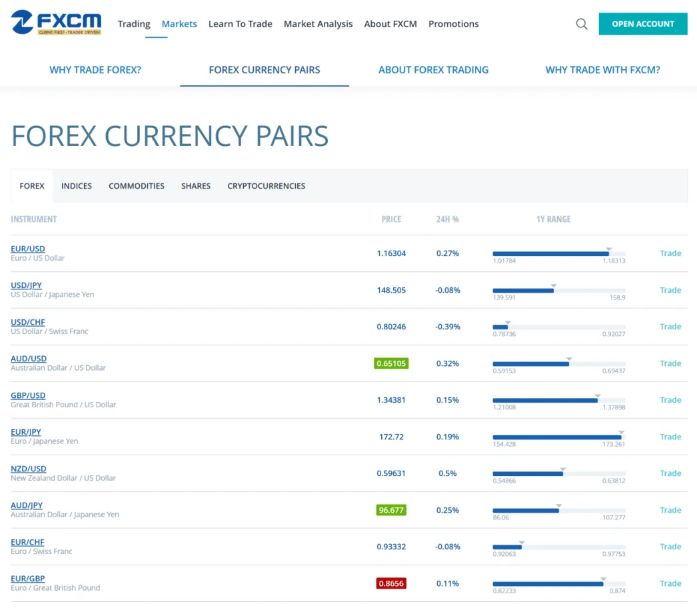Click Trade in the USD/CHF row
Viewport: 697px width, 616px height.
click(x=670, y=327)
